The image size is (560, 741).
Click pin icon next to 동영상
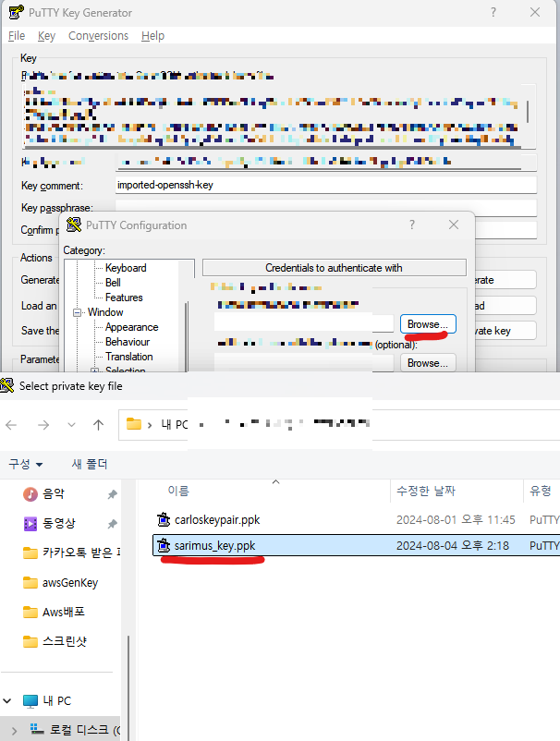(x=112, y=524)
